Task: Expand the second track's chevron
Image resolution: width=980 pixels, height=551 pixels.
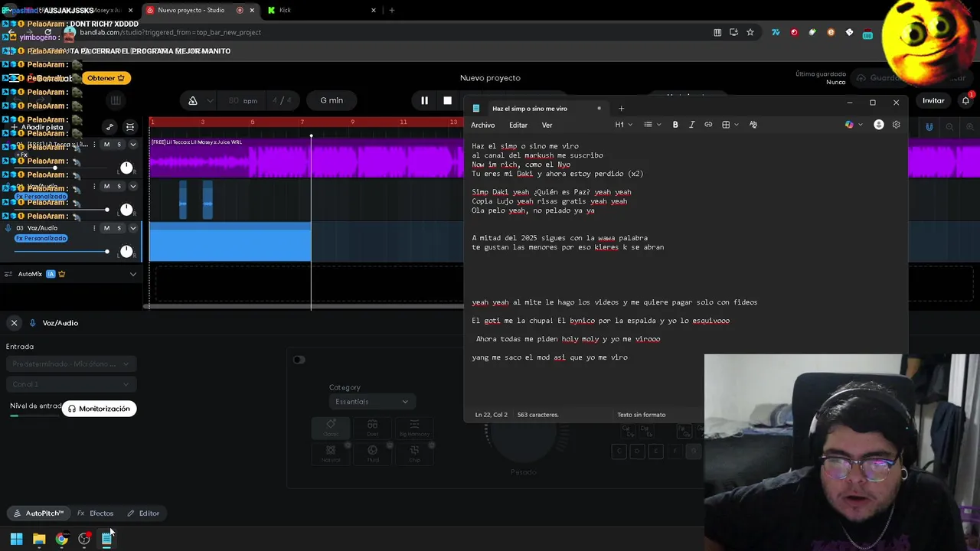Action: click(132, 187)
